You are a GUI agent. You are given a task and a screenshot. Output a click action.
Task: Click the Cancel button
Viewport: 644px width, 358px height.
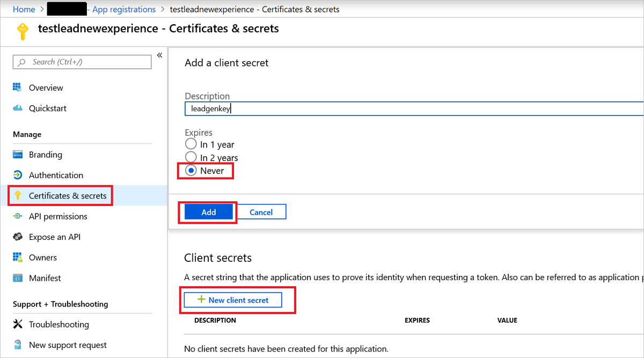[261, 212]
